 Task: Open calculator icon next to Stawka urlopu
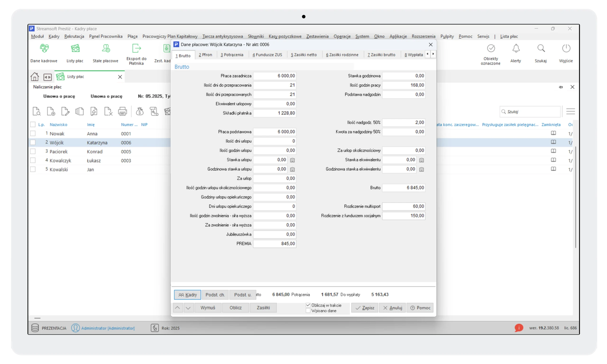coord(292,160)
